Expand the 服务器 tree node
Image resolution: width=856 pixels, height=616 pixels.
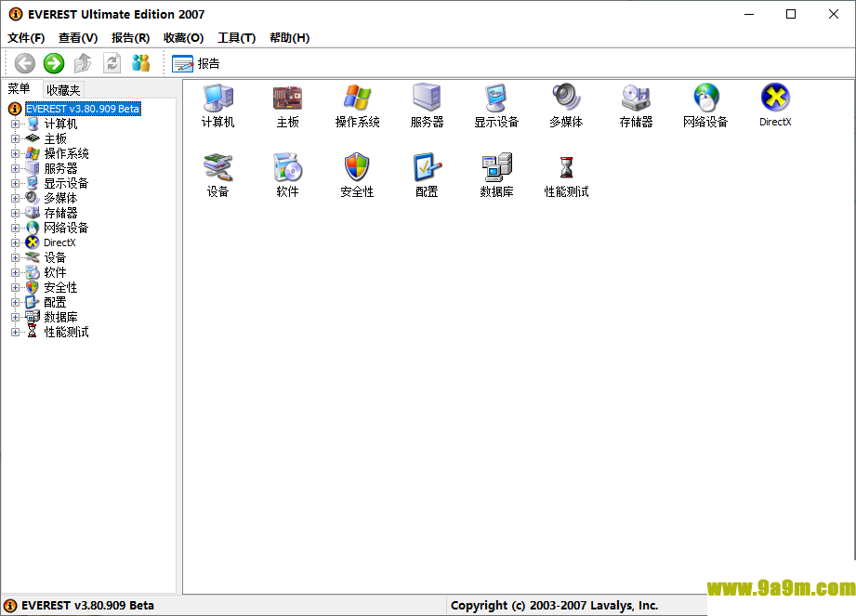click(15, 168)
